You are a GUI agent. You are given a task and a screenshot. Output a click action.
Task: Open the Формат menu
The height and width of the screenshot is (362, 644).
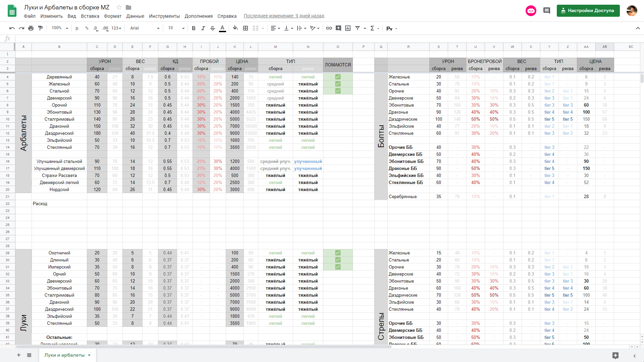pyautogui.click(x=112, y=16)
